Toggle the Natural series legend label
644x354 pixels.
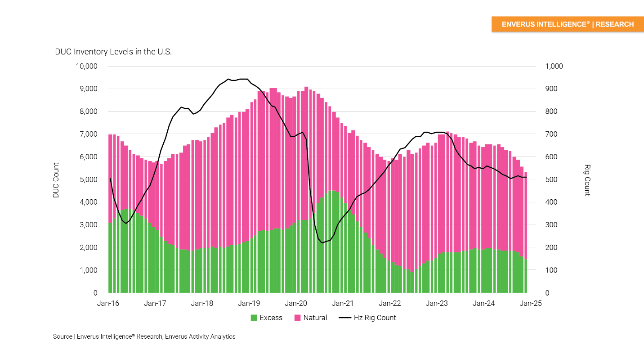point(315,318)
